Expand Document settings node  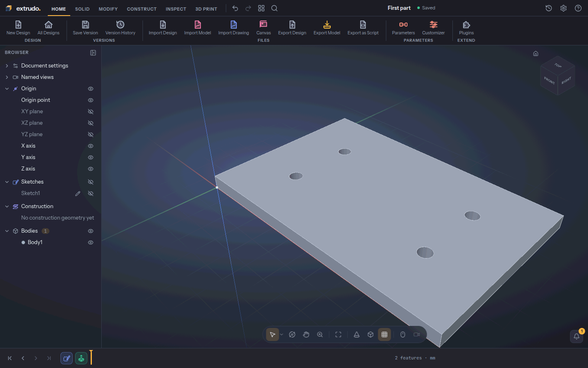pyautogui.click(x=7, y=66)
